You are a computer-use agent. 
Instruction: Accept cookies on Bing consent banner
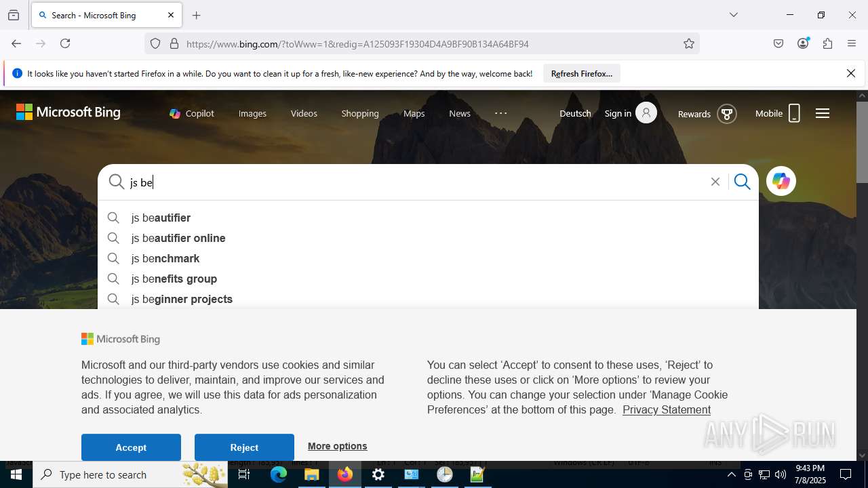131,447
